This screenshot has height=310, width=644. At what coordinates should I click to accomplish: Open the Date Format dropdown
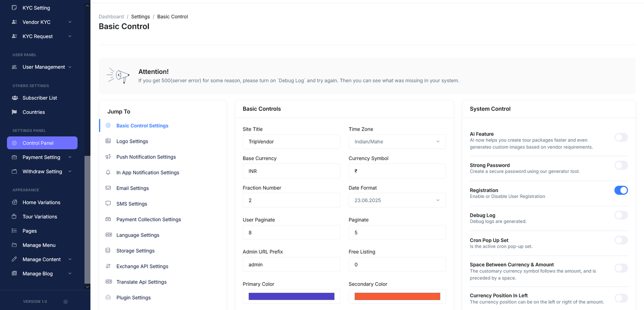pos(397,200)
